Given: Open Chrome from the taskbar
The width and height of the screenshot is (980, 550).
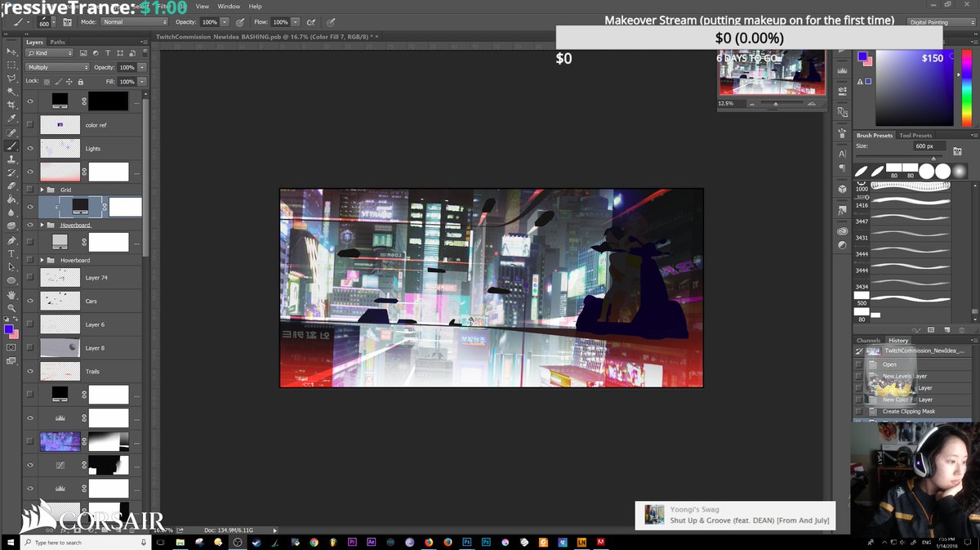Looking at the screenshot, I should 314,542.
